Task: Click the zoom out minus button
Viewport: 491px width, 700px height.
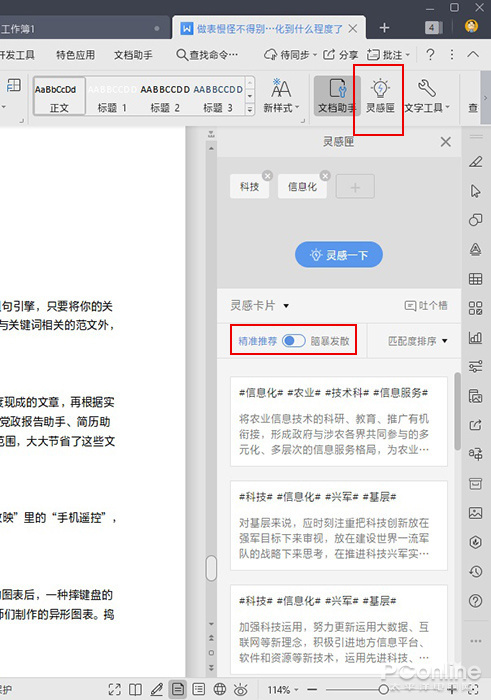Action: [312, 690]
